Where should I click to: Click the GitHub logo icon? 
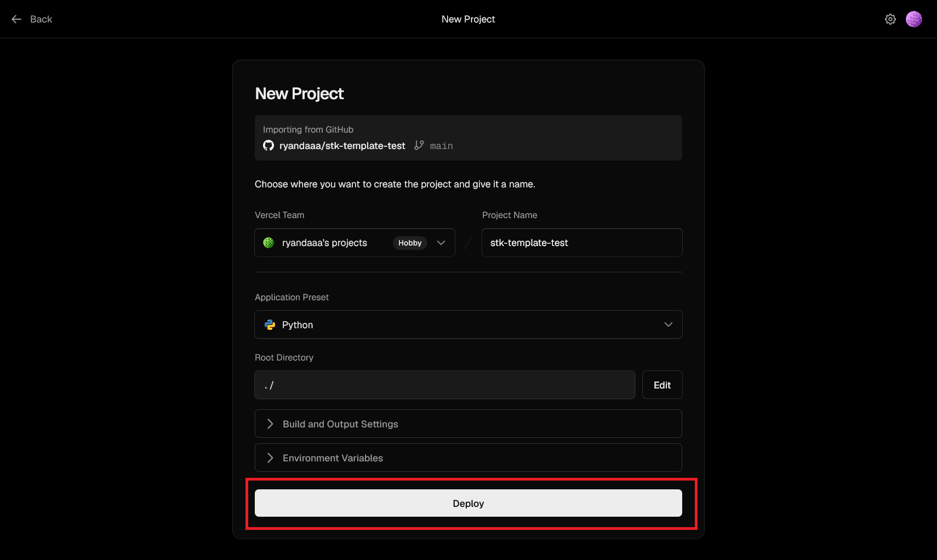coord(268,145)
